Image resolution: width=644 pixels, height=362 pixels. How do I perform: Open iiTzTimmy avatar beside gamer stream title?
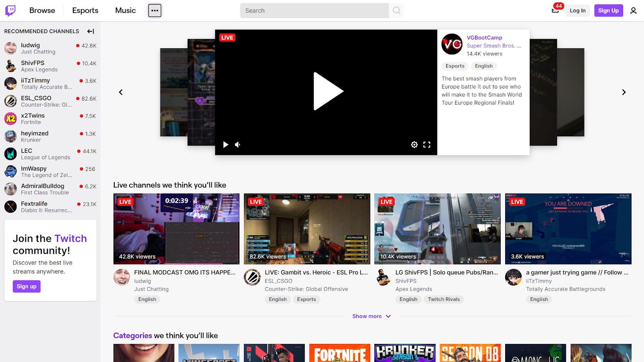(x=514, y=277)
